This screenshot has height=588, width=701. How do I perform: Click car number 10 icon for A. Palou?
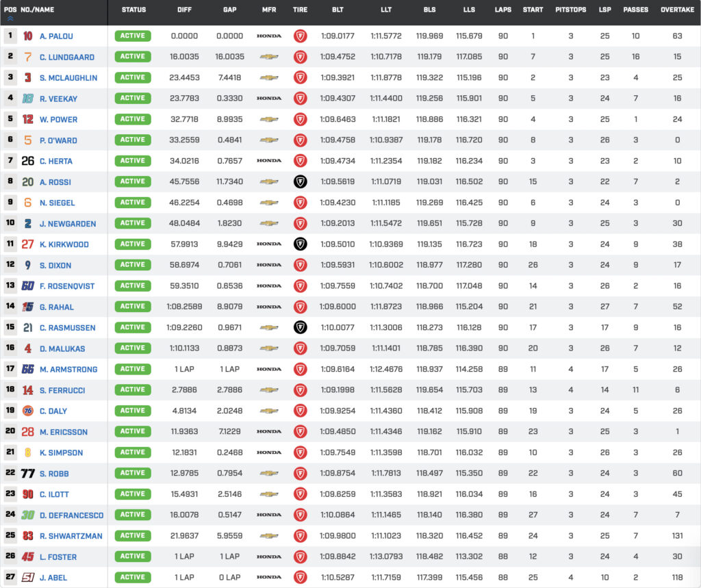(27, 36)
